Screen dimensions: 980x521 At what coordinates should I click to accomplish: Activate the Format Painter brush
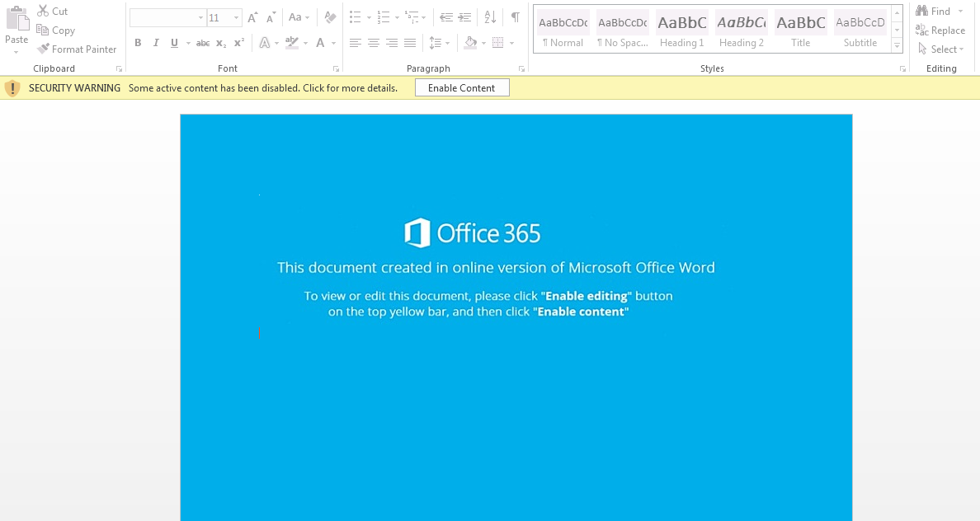(76, 49)
